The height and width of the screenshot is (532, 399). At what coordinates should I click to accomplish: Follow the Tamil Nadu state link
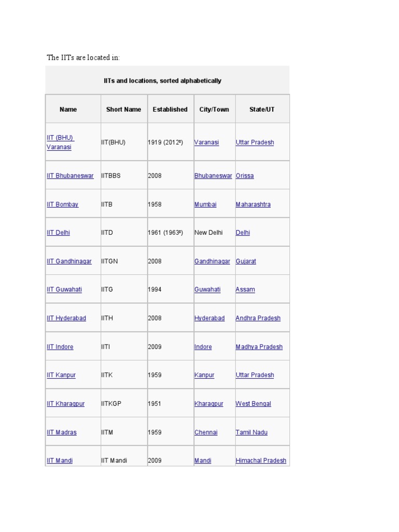coord(251,432)
